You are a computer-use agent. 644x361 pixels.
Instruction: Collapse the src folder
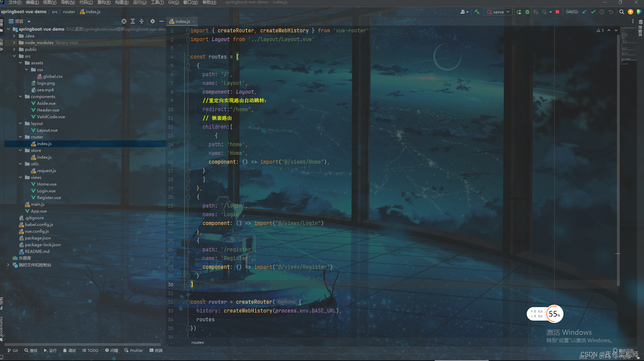click(14, 56)
